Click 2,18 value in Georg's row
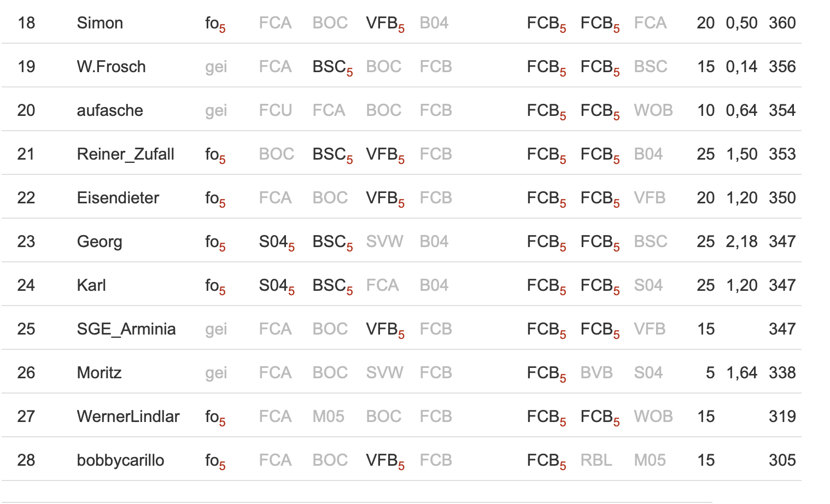Image resolution: width=830 pixels, height=504 pixels. coord(741,242)
